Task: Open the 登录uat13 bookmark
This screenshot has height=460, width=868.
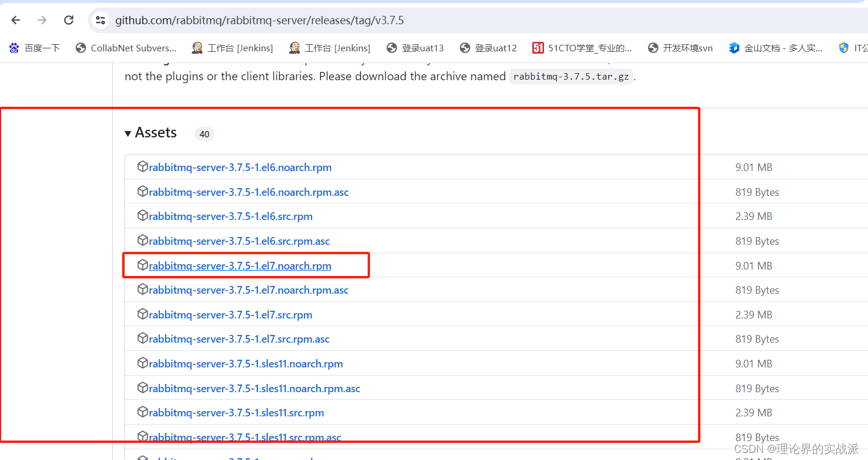Action: (x=415, y=48)
